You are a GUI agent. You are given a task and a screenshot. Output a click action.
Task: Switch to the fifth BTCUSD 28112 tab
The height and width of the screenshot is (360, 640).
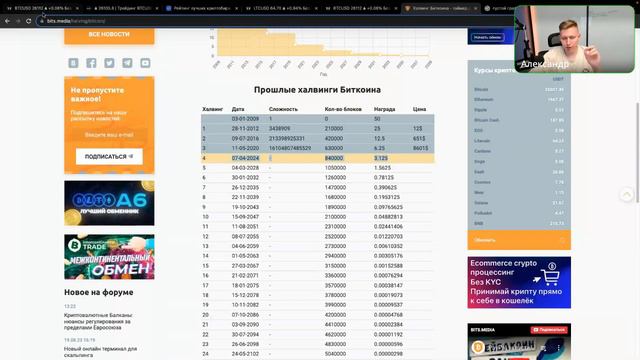coord(361,8)
